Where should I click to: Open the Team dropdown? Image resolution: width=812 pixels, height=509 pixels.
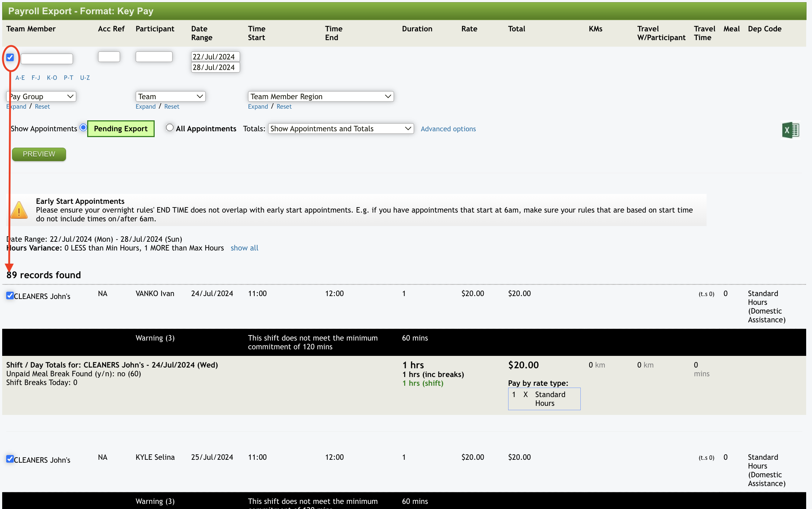170,96
